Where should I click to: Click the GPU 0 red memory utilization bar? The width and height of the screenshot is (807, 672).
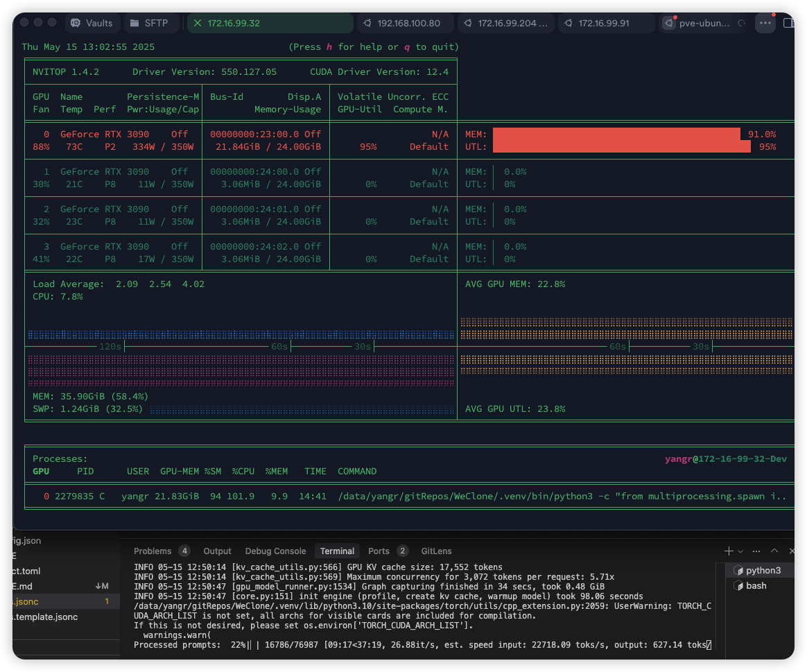tap(616, 134)
